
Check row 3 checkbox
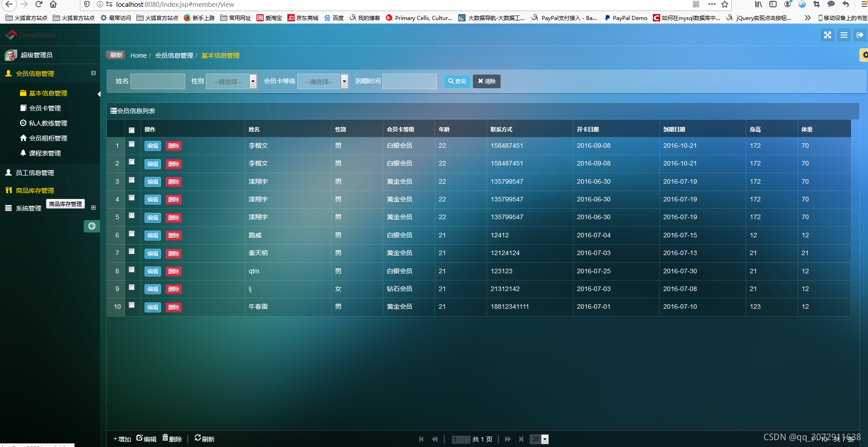pyautogui.click(x=131, y=180)
